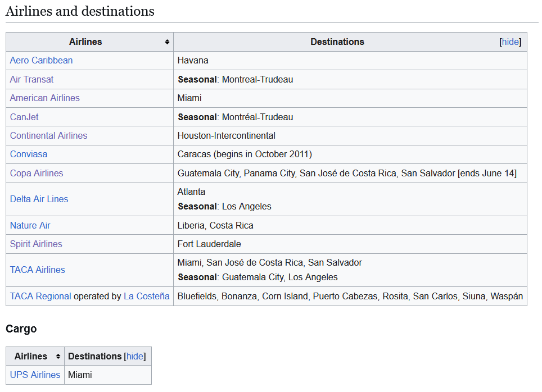Open the Aero Caribbean link
The height and width of the screenshot is (392, 542).
pyautogui.click(x=41, y=61)
